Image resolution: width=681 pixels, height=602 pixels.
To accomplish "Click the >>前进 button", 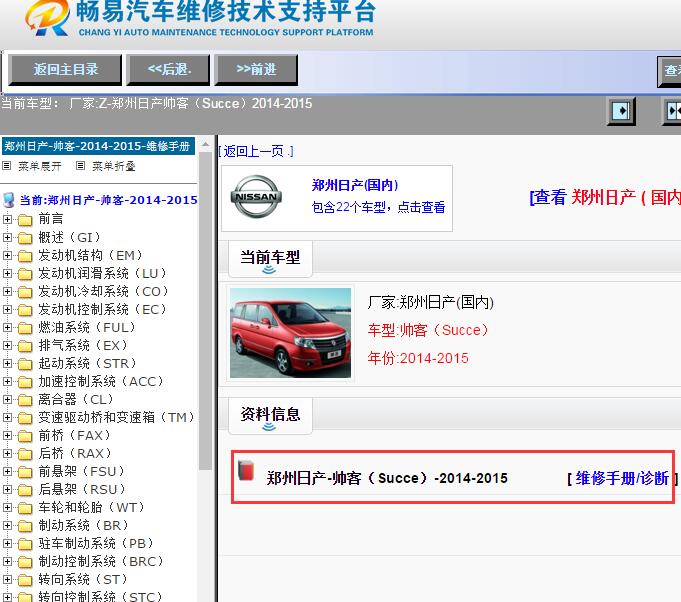I will click(x=256, y=69).
